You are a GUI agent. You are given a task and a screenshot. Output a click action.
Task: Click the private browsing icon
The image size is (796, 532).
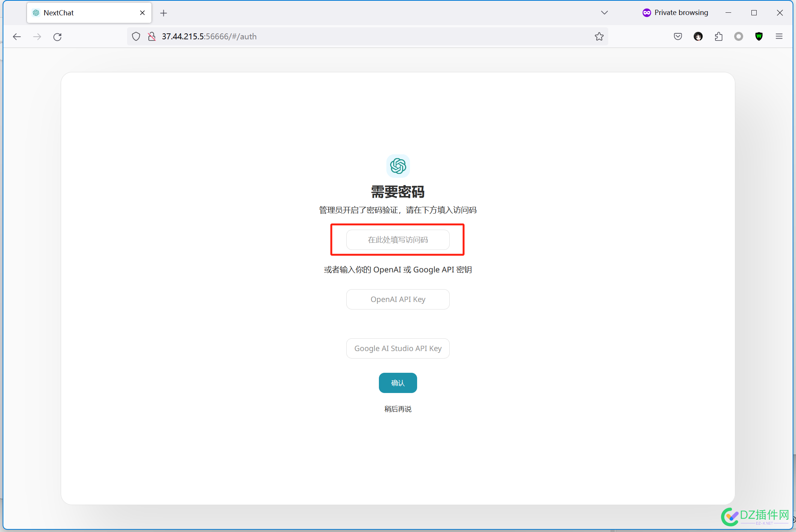point(646,12)
